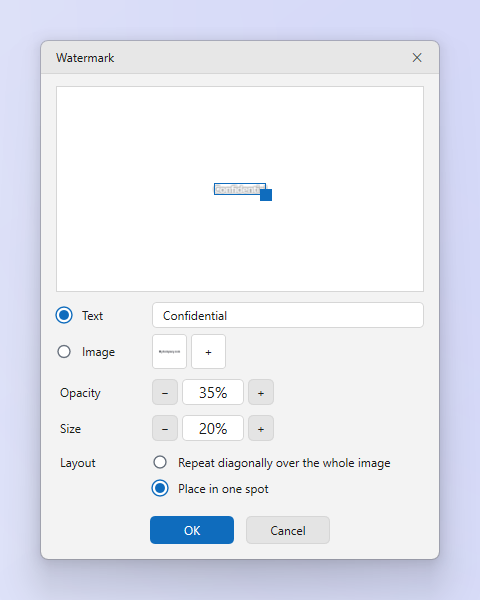Click the Watermark dialog title
The width and height of the screenshot is (480, 600).
pos(85,58)
